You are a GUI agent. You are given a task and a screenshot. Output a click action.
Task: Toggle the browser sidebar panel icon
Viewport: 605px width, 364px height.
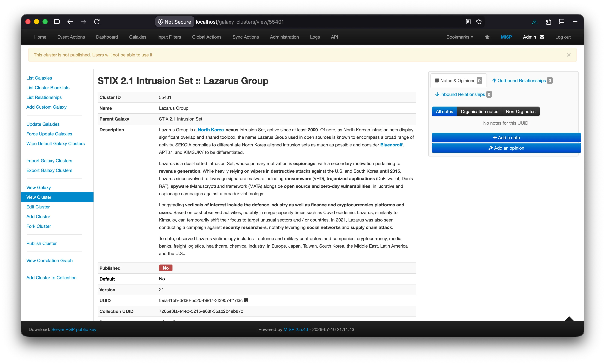click(57, 22)
